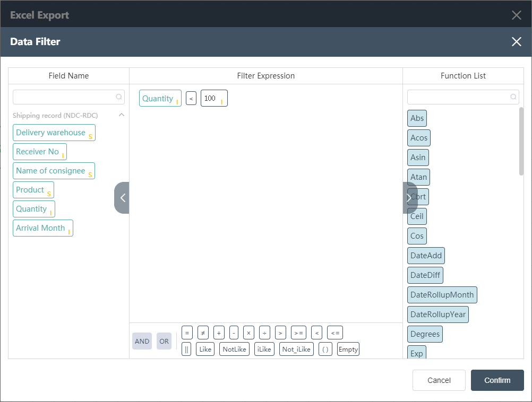
Task: Add Delivery warehouse field to expression
Action: click(x=54, y=133)
